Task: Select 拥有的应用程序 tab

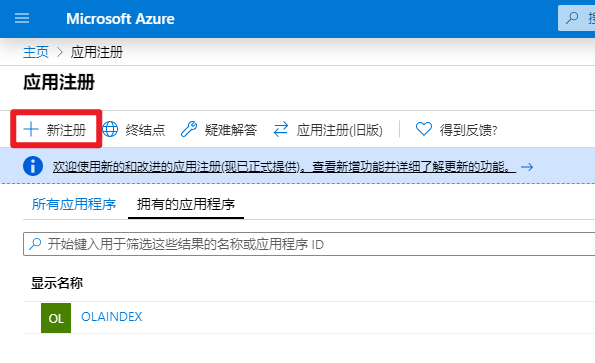Action: pos(186,204)
